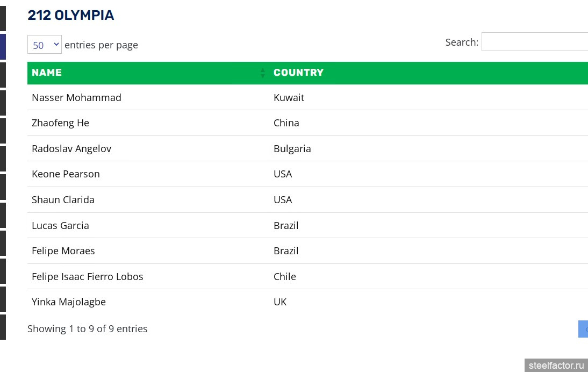This screenshot has width=588, height=372.
Task: Click the Yinka Majolagbe name
Action: tap(68, 302)
